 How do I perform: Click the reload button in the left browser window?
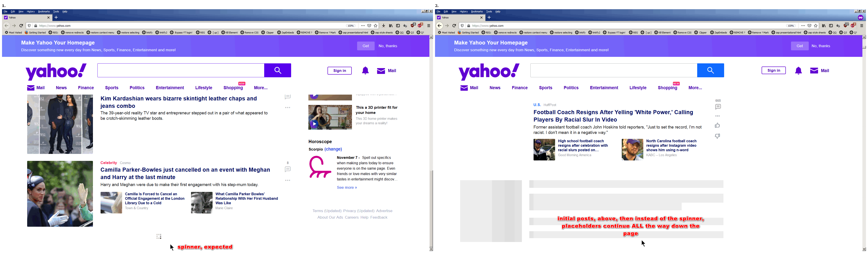point(21,26)
